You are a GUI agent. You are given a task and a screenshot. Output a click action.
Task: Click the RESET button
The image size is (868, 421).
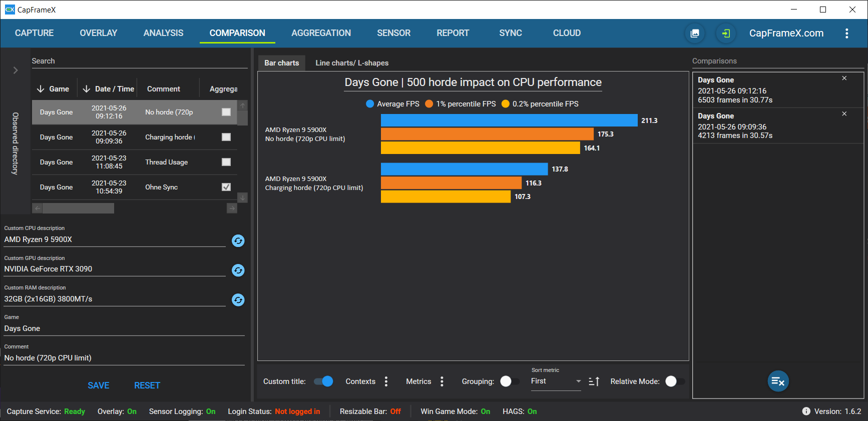147,385
